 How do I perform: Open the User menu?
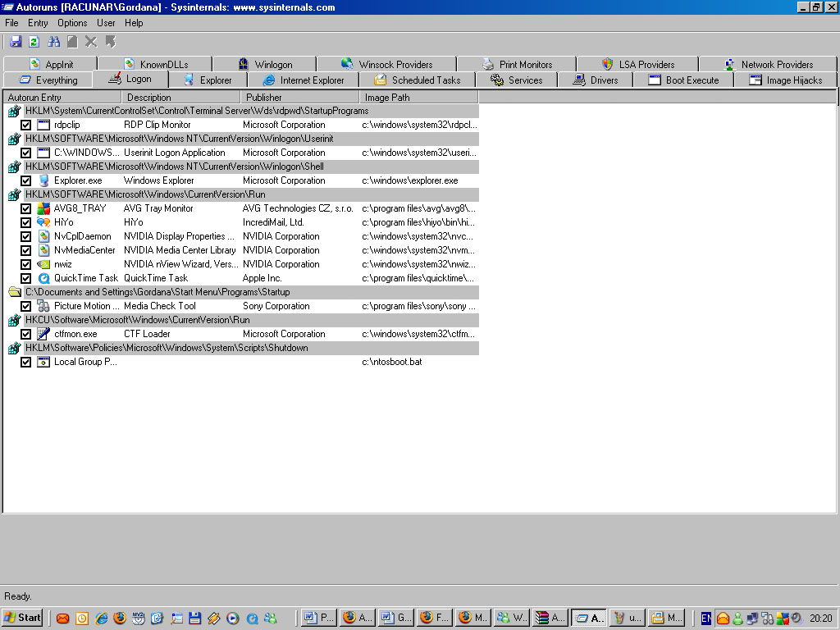[x=106, y=23]
